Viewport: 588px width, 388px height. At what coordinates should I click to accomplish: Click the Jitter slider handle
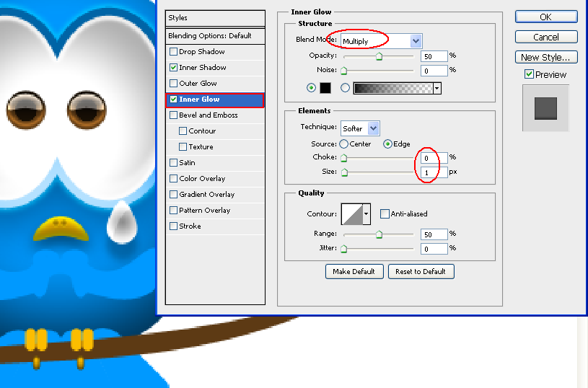coord(344,249)
